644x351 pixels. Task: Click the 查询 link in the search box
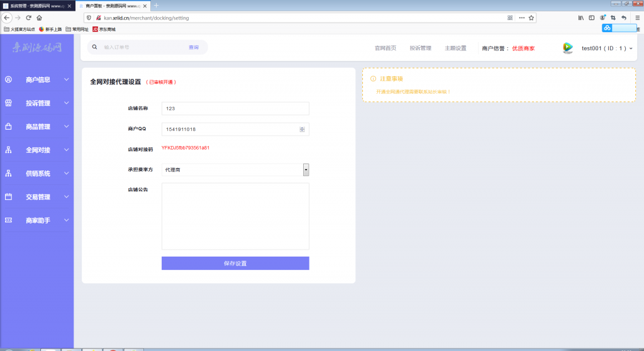pyautogui.click(x=194, y=47)
